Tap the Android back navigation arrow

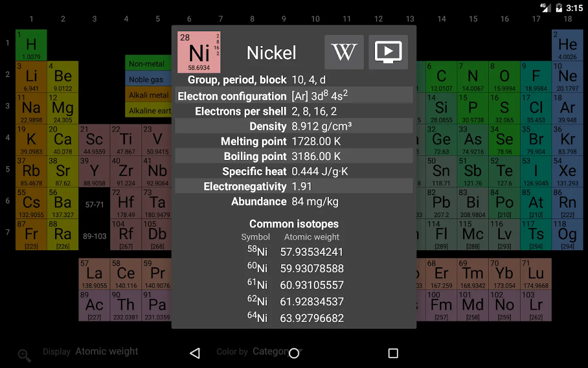pos(195,353)
